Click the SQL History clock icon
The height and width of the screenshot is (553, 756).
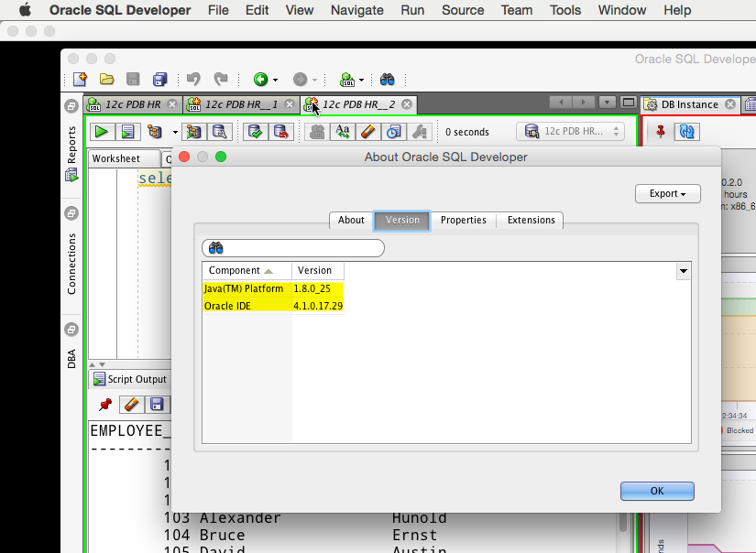(x=393, y=132)
